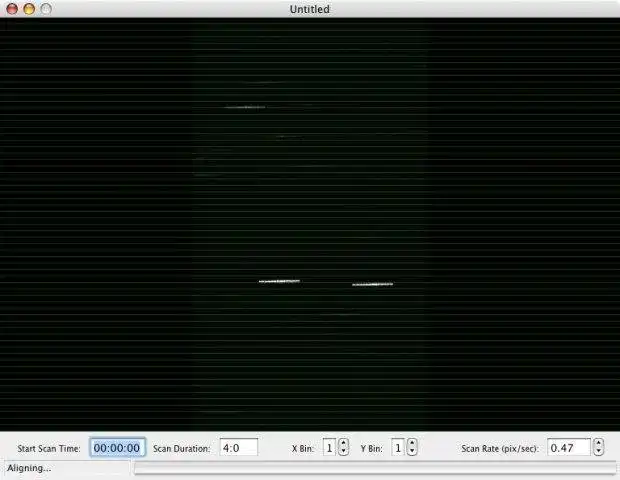The width and height of the screenshot is (620, 480).
Task: Close the Untitled window with red button
Action: point(12,9)
